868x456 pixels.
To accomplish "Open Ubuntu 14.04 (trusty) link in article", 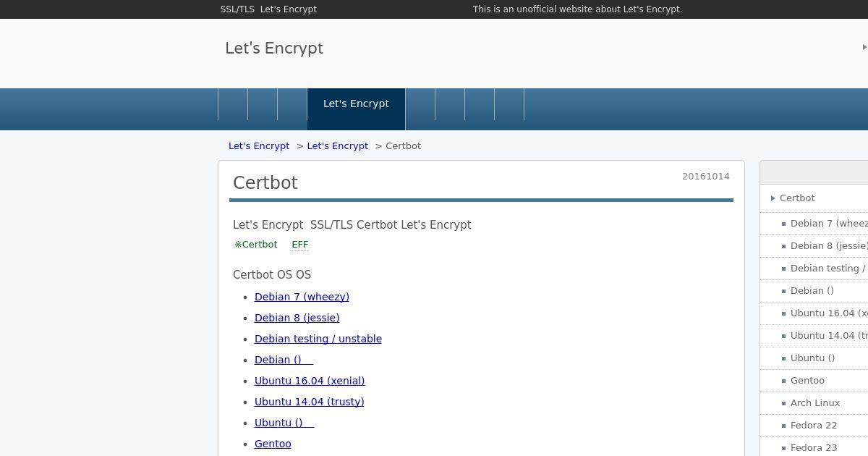I will point(310,402).
